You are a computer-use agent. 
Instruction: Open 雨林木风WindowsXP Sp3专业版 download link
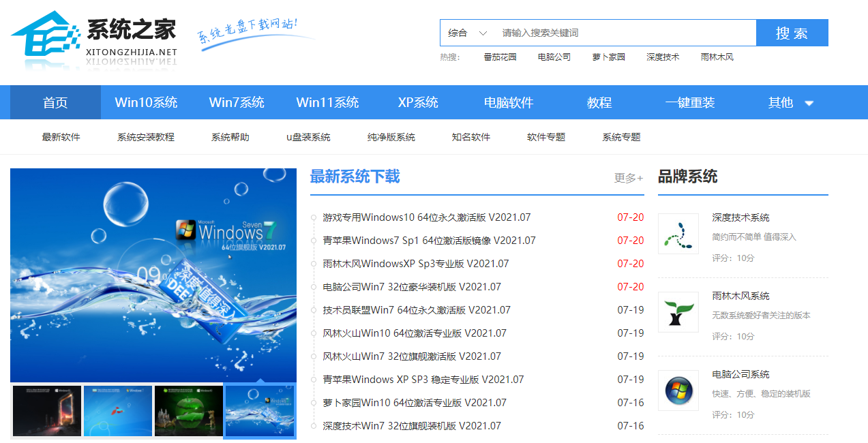[x=415, y=264]
